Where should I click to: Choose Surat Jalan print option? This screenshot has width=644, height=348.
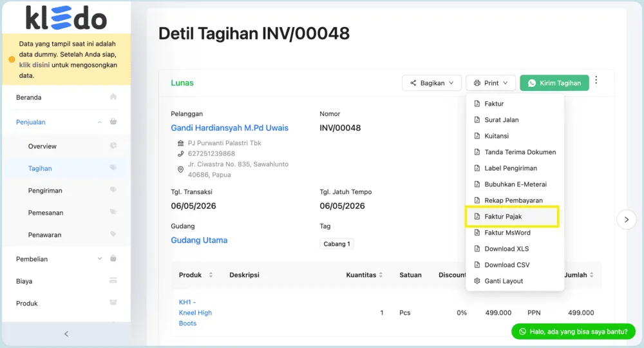pos(514,120)
